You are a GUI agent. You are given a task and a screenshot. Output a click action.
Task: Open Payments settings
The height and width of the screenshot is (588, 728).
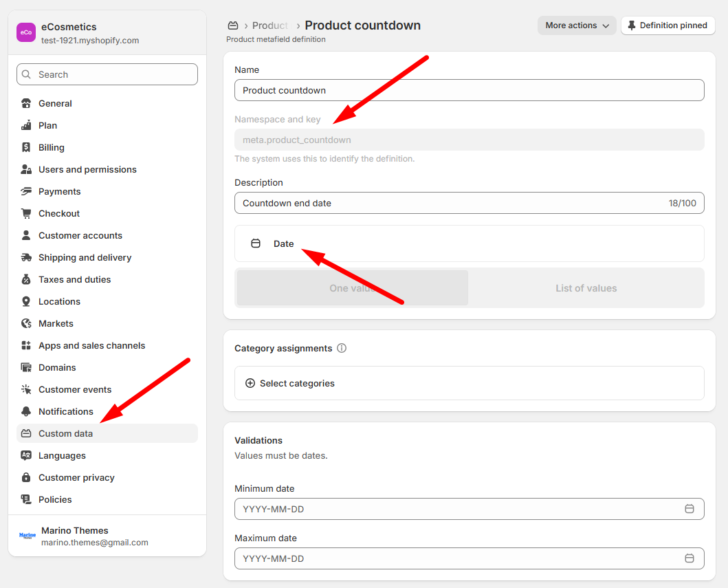pyautogui.click(x=107, y=191)
